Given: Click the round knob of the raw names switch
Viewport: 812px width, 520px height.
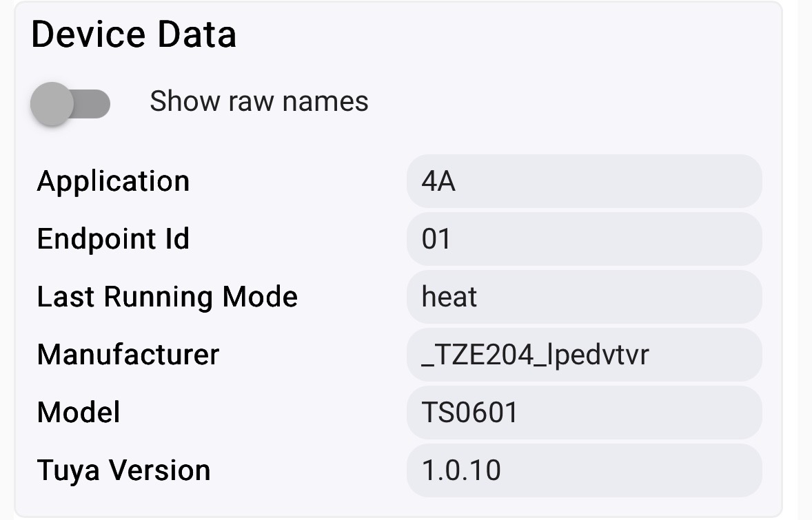Looking at the screenshot, I should 52,104.
